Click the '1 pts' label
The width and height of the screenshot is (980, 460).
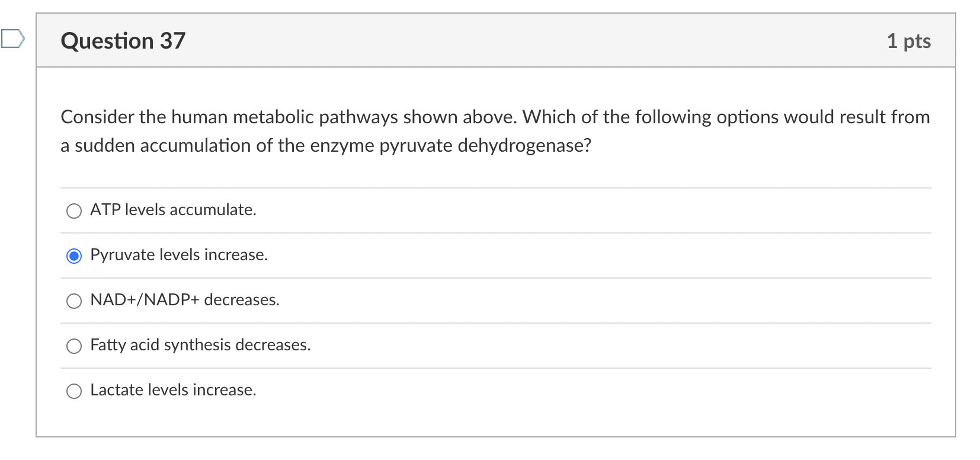[909, 41]
